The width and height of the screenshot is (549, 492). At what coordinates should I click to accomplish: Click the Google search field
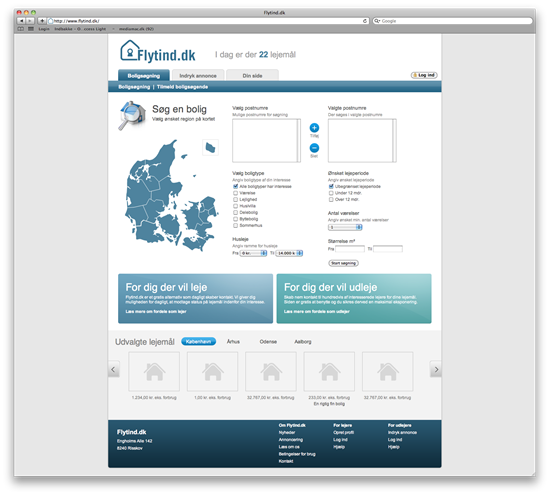(x=452, y=21)
